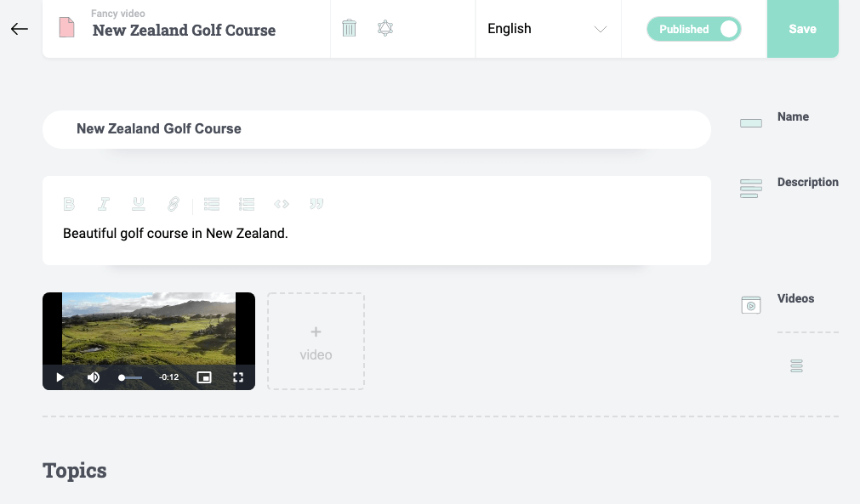
Task: Click the Name label in sidebar
Action: [793, 116]
